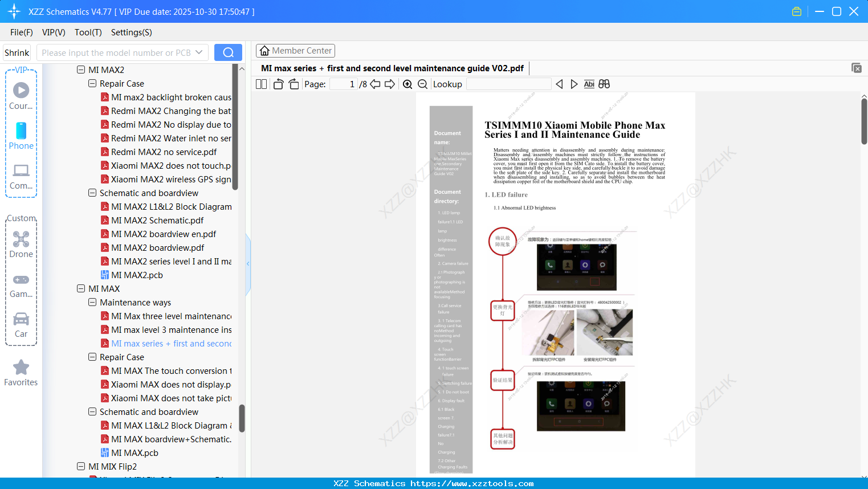Select the MI max series maintenance guide tab
The height and width of the screenshot is (489, 868).
tap(392, 68)
